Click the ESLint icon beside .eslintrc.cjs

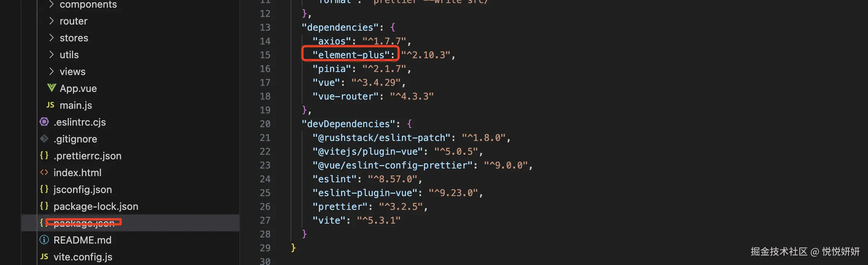(x=44, y=122)
